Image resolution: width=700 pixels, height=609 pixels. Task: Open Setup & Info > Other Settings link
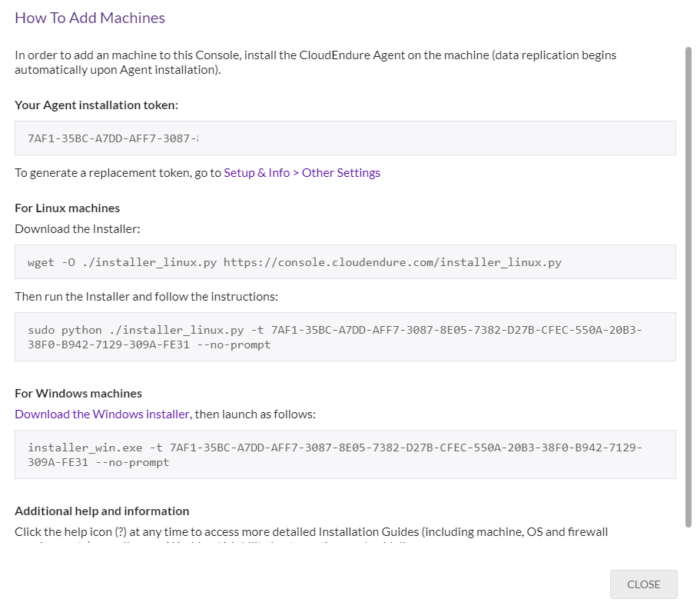(302, 173)
